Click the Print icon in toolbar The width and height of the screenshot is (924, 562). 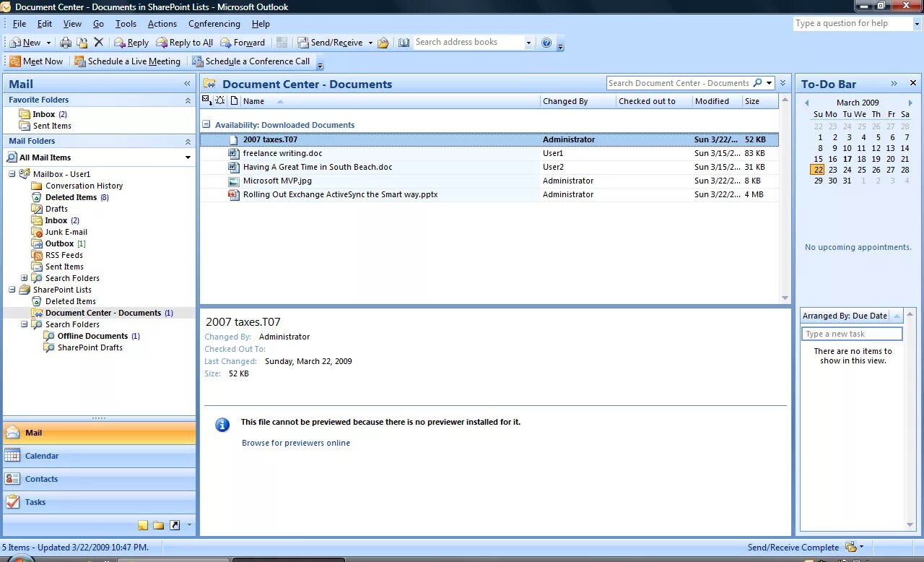tap(66, 43)
